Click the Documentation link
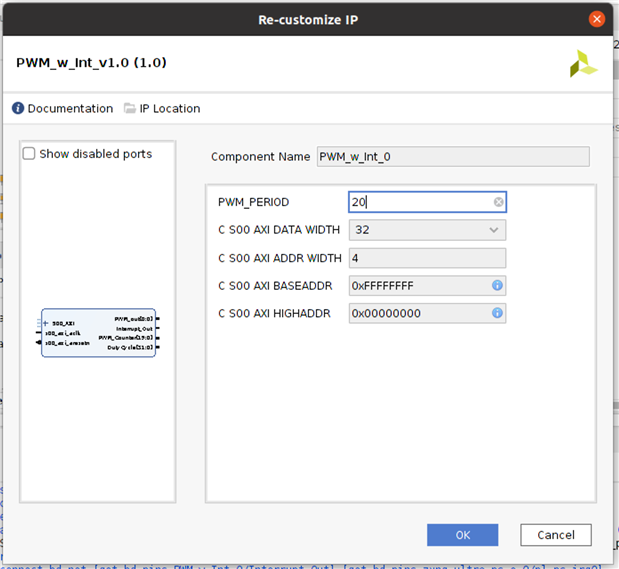 [70, 108]
